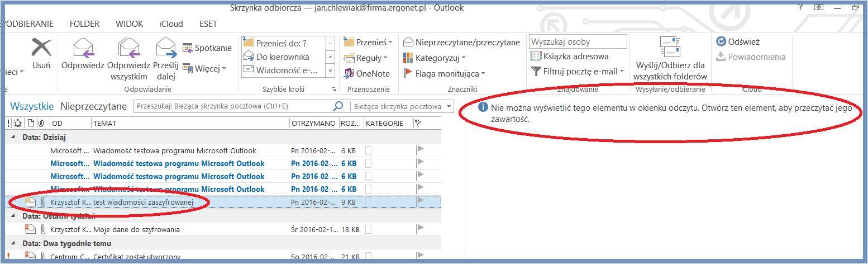The height and width of the screenshot is (264, 868).
Task: Flag the first Wiadomość testowa message
Action: click(x=420, y=150)
